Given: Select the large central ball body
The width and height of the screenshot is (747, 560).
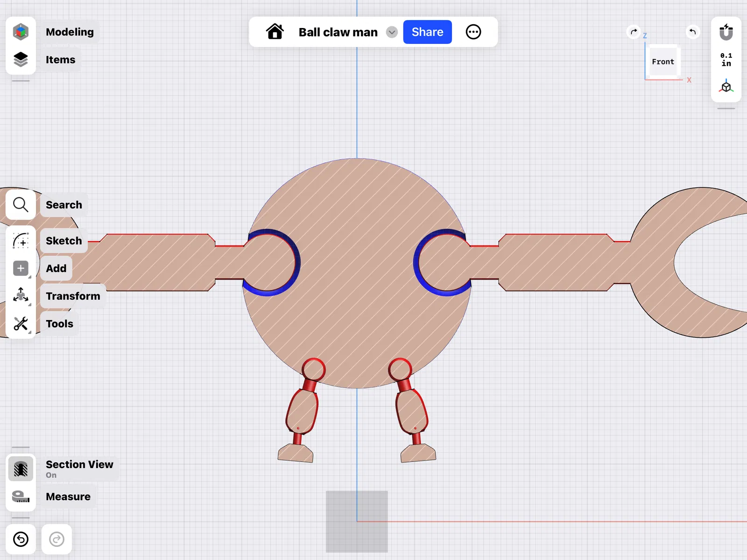Looking at the screenshot, I should (x=357, y=273).
